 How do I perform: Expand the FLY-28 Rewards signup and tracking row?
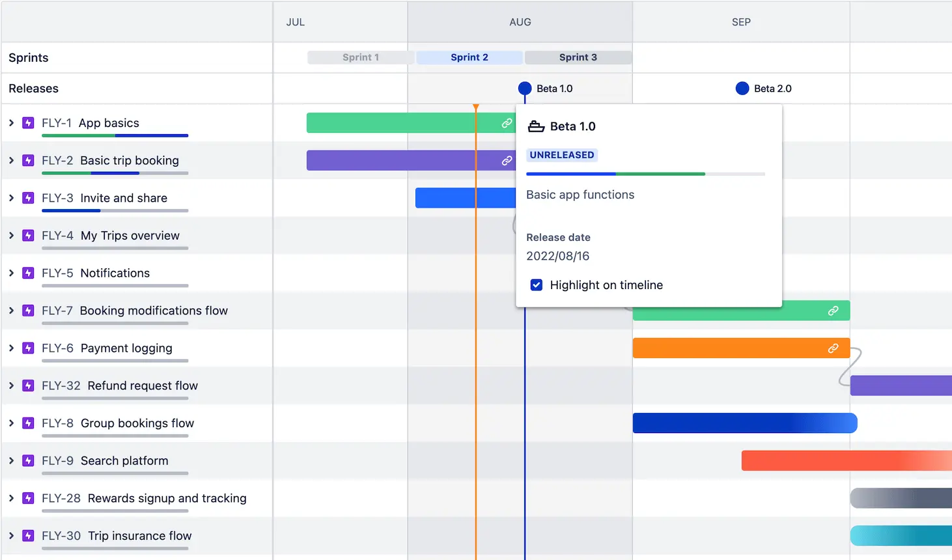11,498
